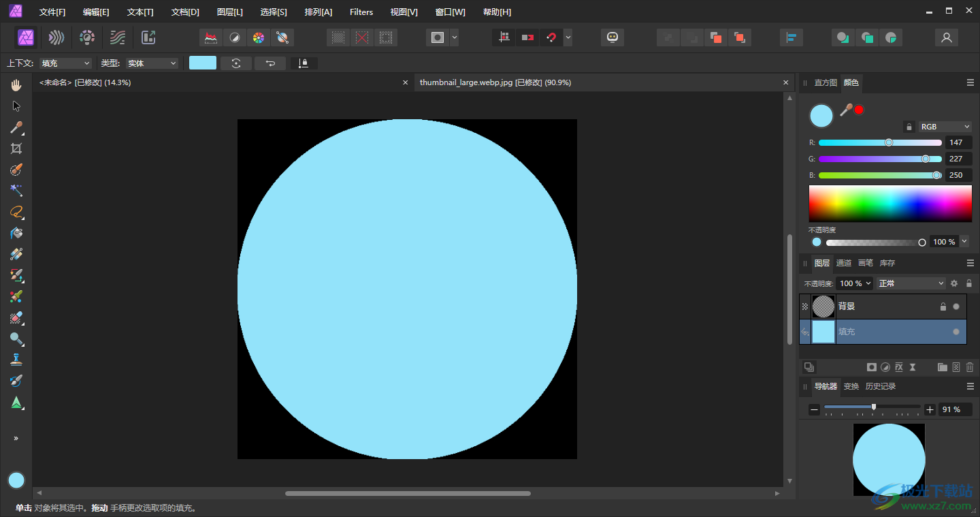Viewport: 980px width, 517px height.
Task: Select the Crop tool
Action: tap(16, 148)
